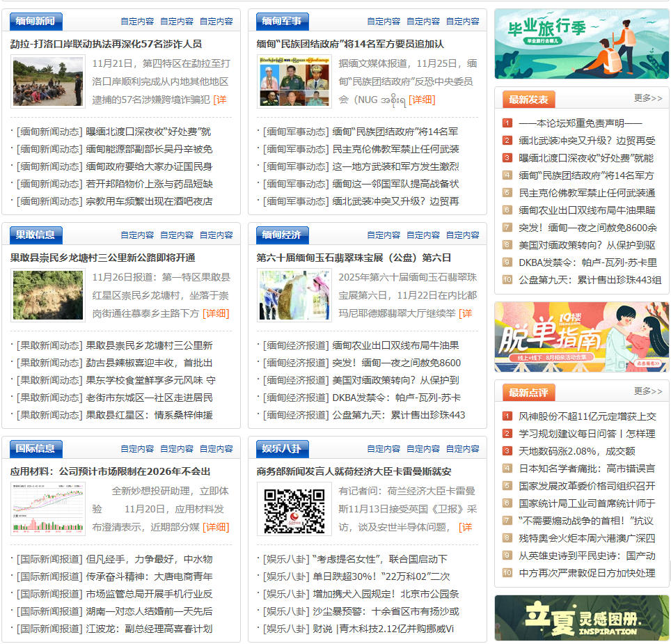This screenshot has height=644, width=671.
Task: Click the 立夏 灵感图册 banner
Action: (x=581, y=618)
